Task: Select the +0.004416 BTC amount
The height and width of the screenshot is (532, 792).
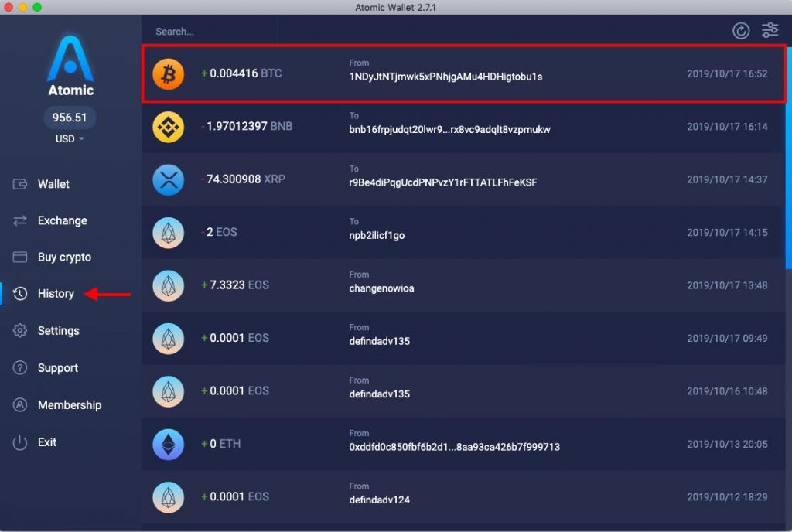Action: click(x=241, y=73)
